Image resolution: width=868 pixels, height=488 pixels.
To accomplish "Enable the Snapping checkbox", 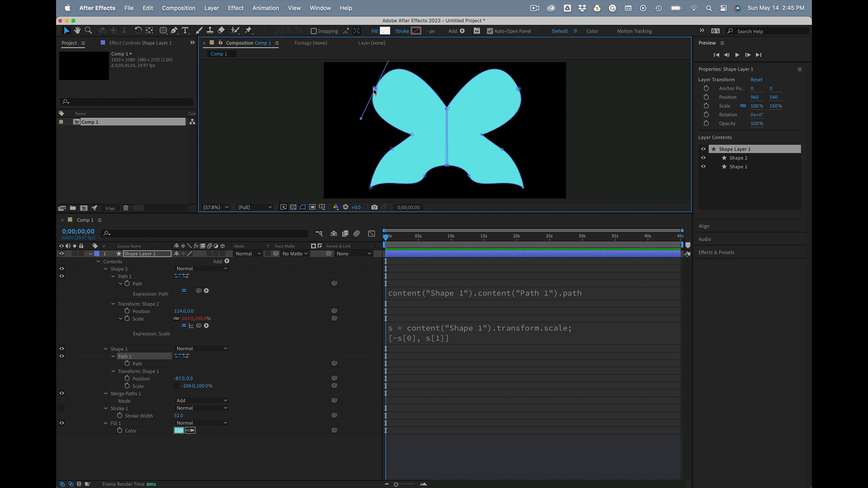I will point(313,31).
